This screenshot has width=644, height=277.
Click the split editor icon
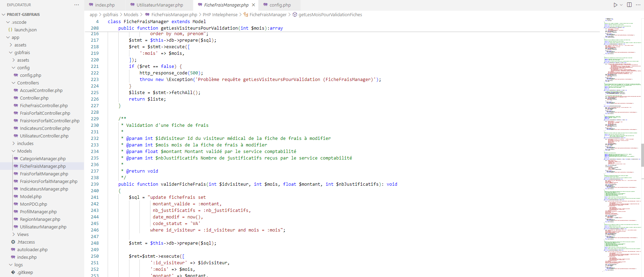tap(629, 5)
